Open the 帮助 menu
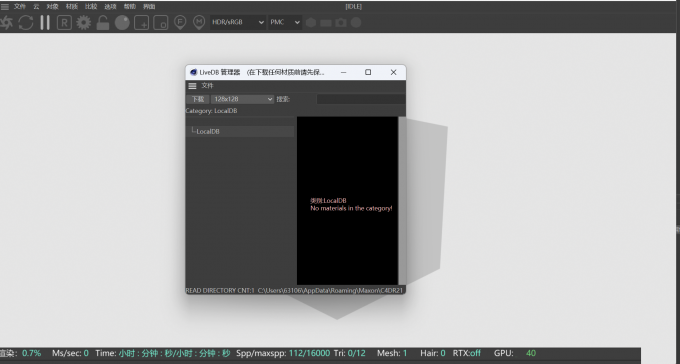 point(130,7)
